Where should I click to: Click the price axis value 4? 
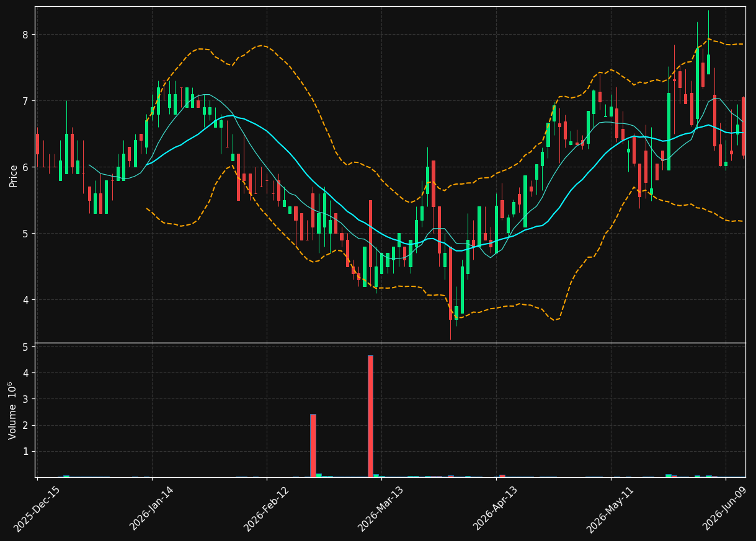(x=26, y=300)
